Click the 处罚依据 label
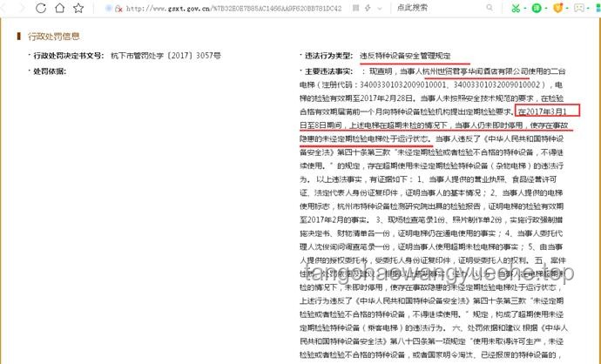Viewport: 601px width, 364px height. (50, 71)
